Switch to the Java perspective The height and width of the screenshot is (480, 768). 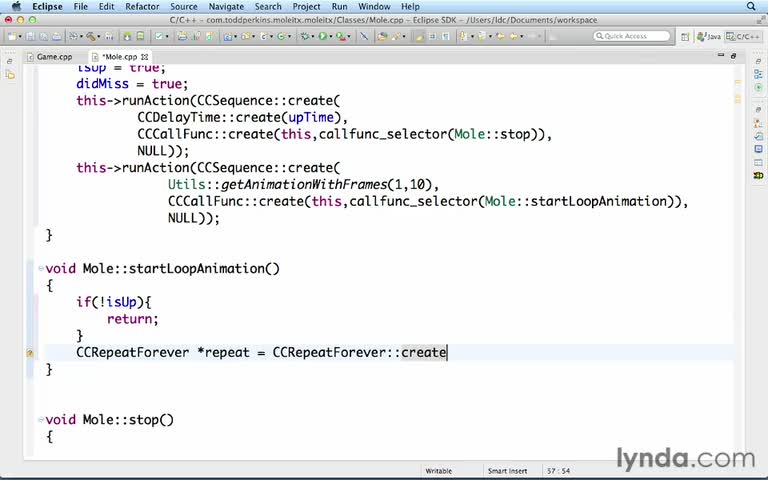click(709, 37)
